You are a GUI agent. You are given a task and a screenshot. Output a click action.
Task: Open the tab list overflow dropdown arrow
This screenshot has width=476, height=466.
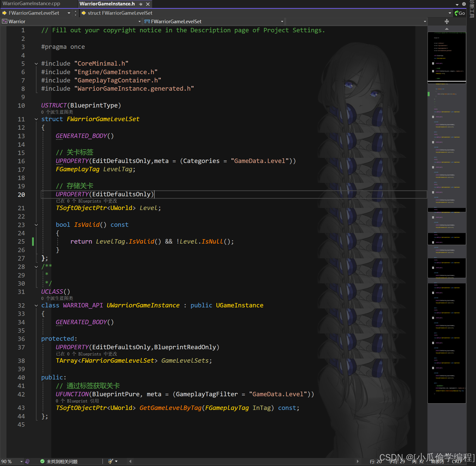457,4
